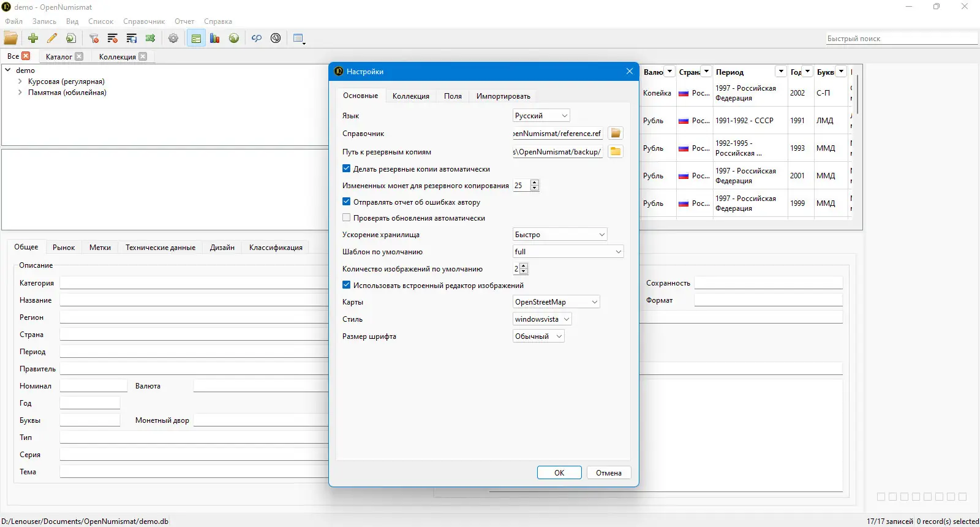980x527 pixels.
Task: Enable automatic update checking
Action: coord(347,218)
